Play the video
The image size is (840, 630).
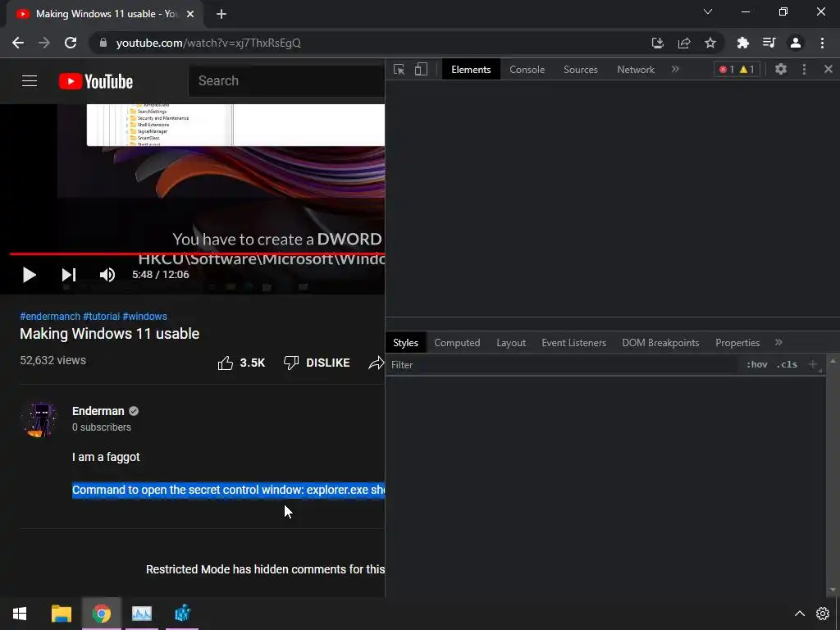29,275
